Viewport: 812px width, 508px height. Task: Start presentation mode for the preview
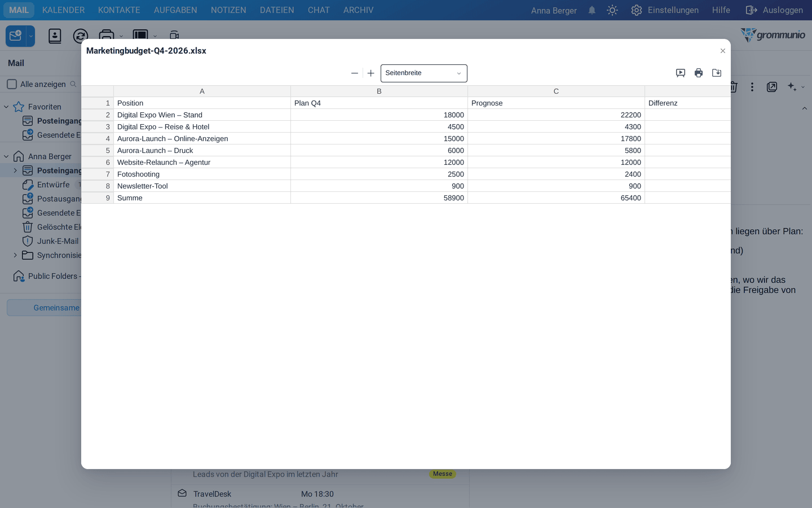681,73
